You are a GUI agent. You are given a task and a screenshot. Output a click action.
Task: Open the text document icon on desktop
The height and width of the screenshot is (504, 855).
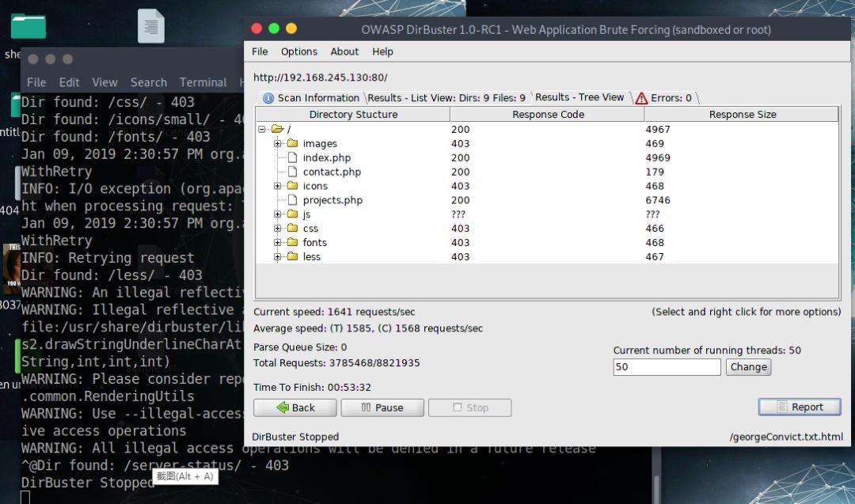(151, 25)
